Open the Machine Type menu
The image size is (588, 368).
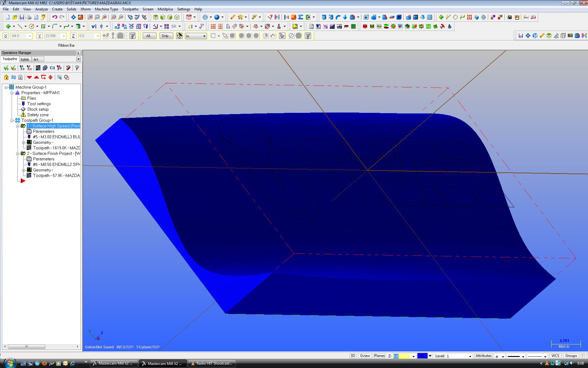pos(106,9)
